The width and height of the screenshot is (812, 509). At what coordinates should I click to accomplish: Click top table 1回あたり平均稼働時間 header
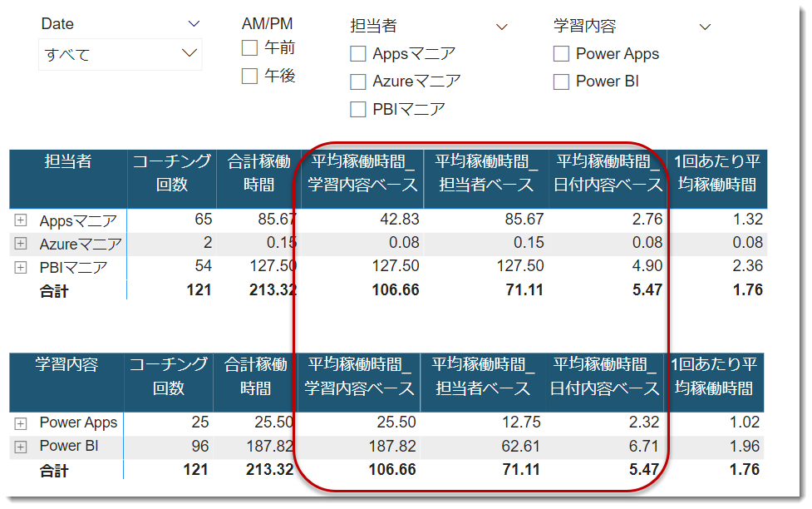click(717, 180)
